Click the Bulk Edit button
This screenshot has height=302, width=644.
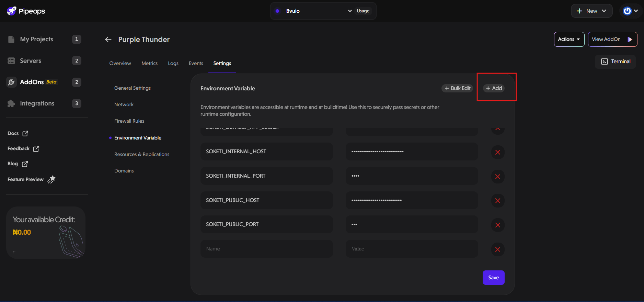click(457, 88)
